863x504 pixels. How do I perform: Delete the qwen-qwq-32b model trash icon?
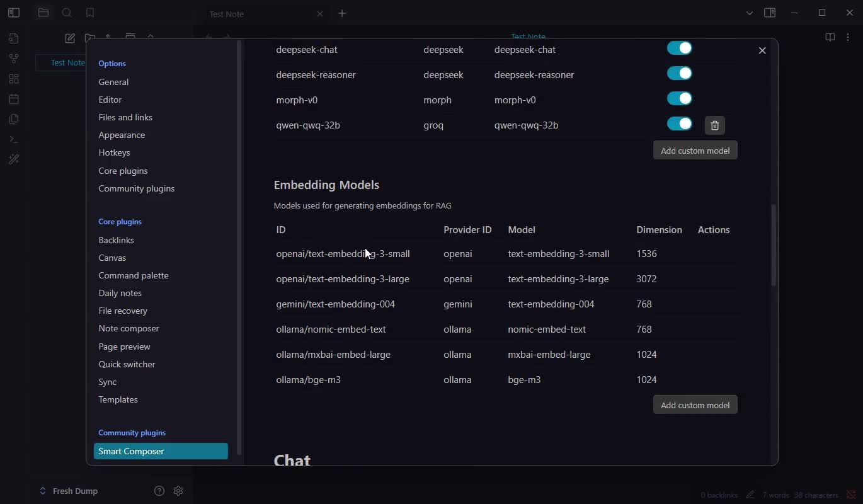click(x=714, y=125)
